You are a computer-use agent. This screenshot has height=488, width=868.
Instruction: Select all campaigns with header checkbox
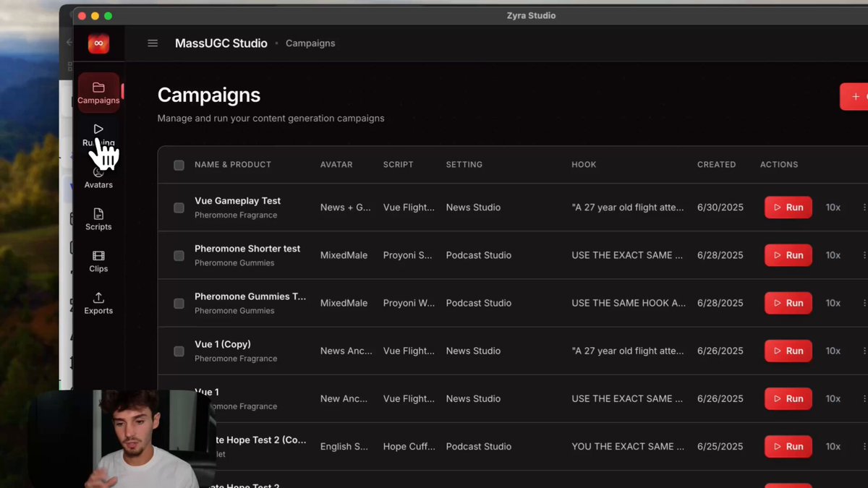179,165
